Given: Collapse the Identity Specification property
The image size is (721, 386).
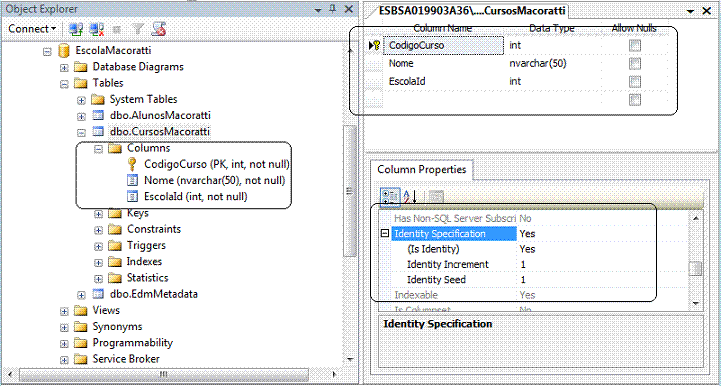Looking at the screenshot, I should (385, 234).
